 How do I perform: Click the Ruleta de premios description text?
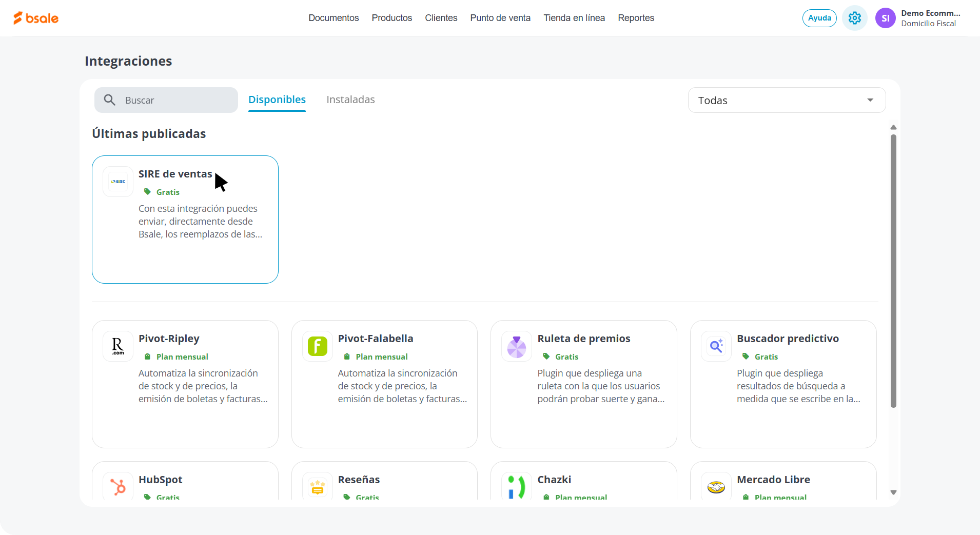(x=601, y=386)
